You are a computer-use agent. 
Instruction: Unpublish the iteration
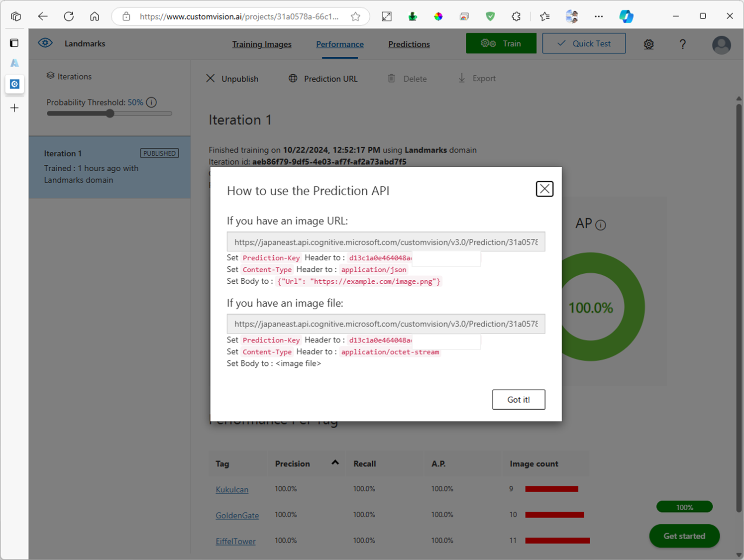click(x=232, y=79)
